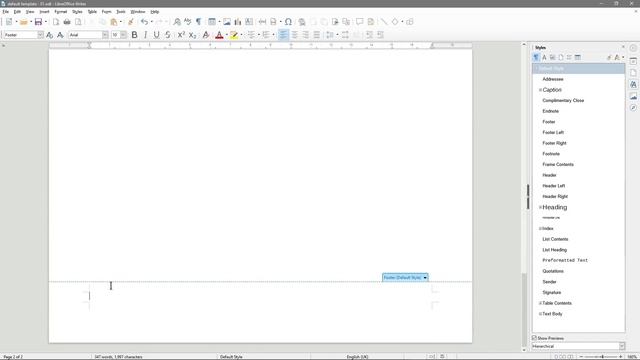The width and height of the screenshot is (640, 360).
Task: Open the View menu
Action: coord(30,12)
